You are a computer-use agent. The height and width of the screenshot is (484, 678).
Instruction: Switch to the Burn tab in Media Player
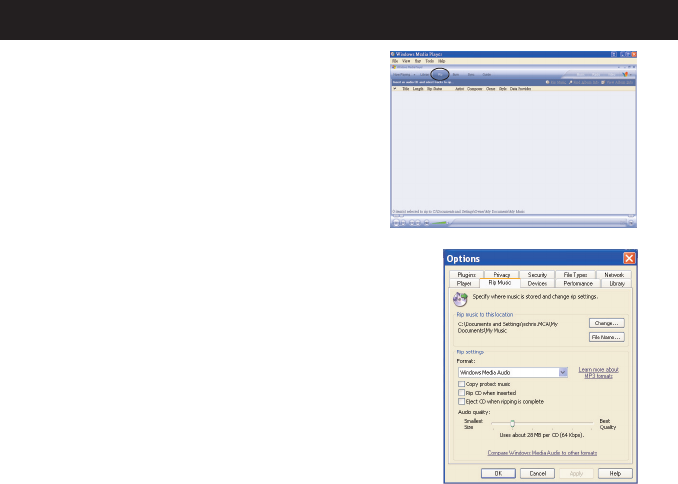[x=456, y=74]
